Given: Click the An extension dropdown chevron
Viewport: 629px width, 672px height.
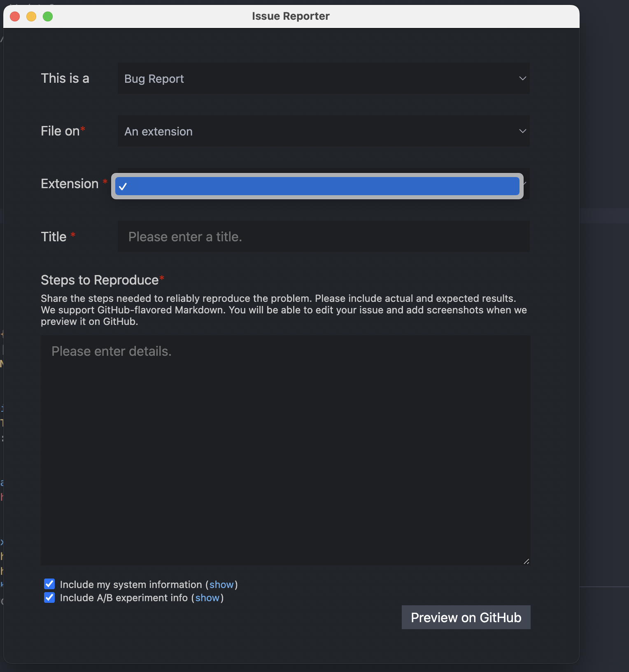Looking at the screenshot, I should click(522, 131).
